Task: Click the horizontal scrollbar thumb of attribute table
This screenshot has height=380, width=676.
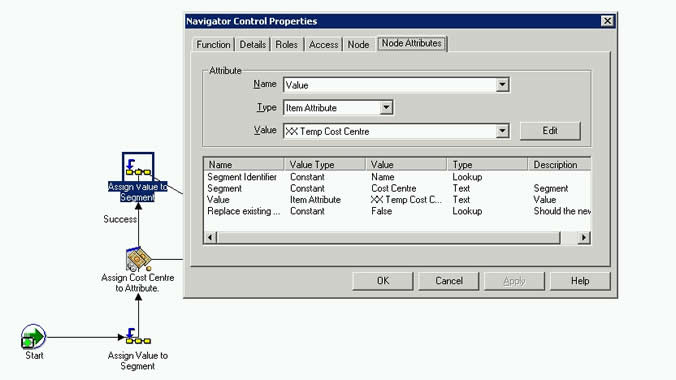Action: click(388, 237)
